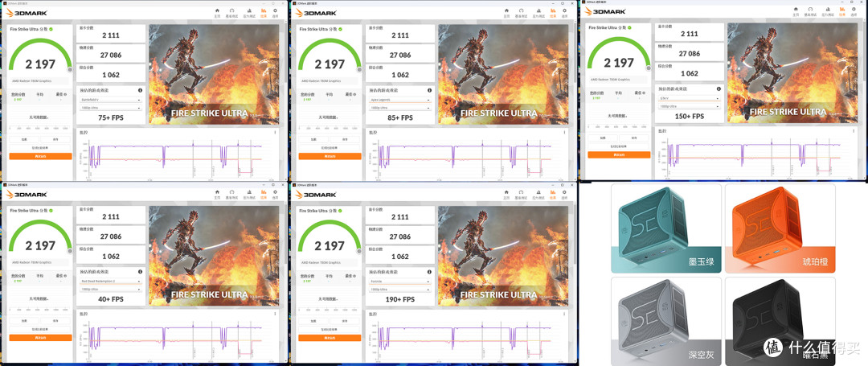
Task: Expand 1080p Ultra dropdown in GTA V window
Action: 690,106
